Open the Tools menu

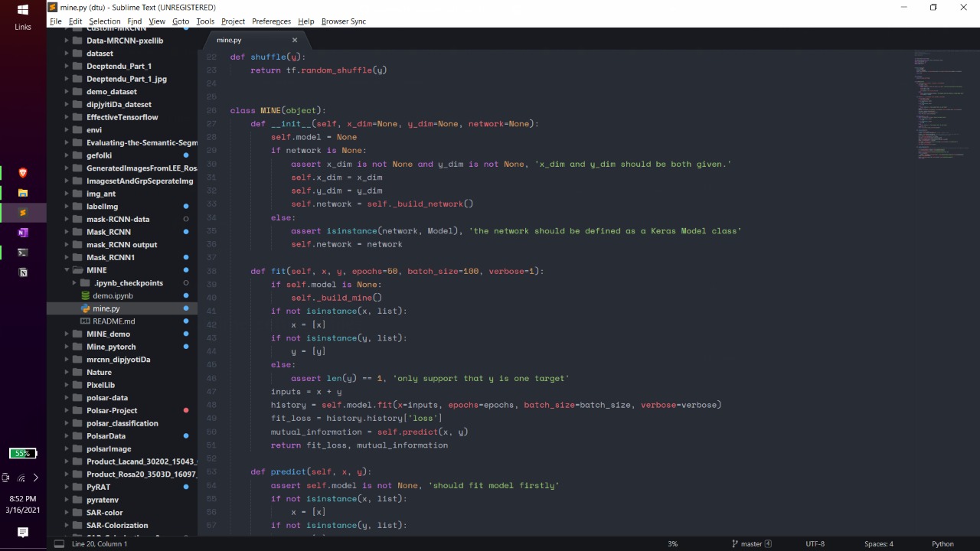205,21
